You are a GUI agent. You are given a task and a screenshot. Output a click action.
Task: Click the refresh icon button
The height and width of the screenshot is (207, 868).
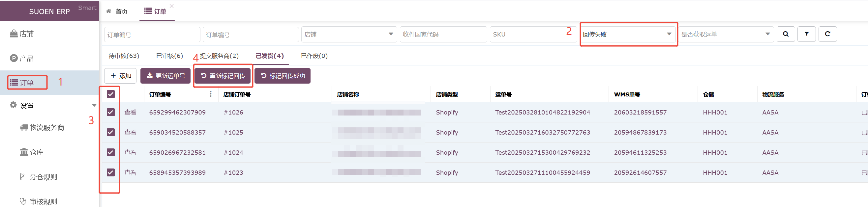tap(827, 34)
